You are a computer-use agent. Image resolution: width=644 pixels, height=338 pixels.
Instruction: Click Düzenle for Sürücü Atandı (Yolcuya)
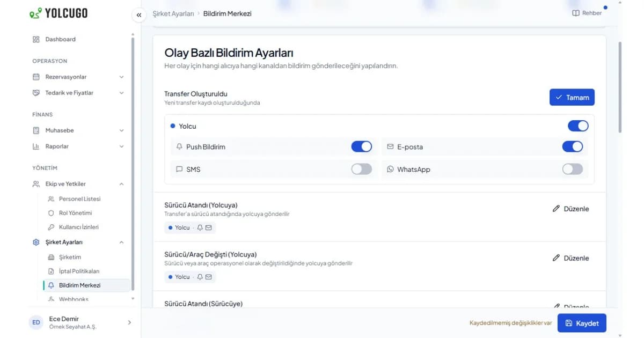pos(570,209)
